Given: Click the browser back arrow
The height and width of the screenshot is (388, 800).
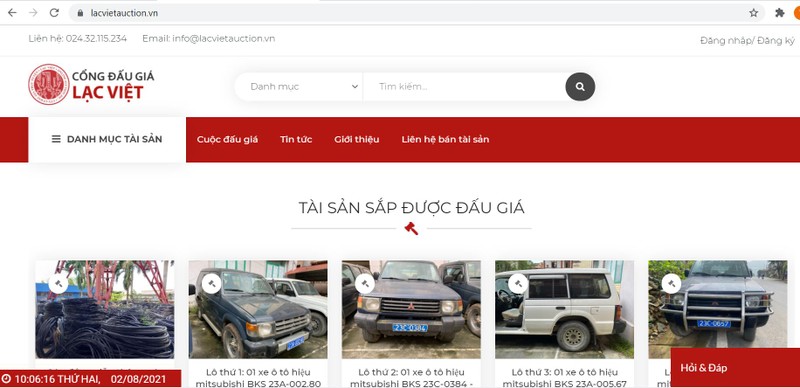Looking at the screenshot, I should (x=12, y=13).
